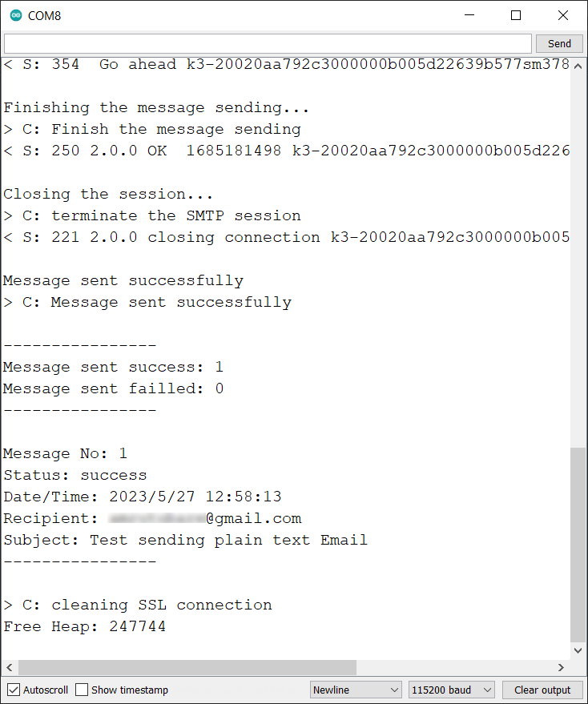Click the Send button
This screenshot has height=704, width=588.
click(x=559, y=43)
